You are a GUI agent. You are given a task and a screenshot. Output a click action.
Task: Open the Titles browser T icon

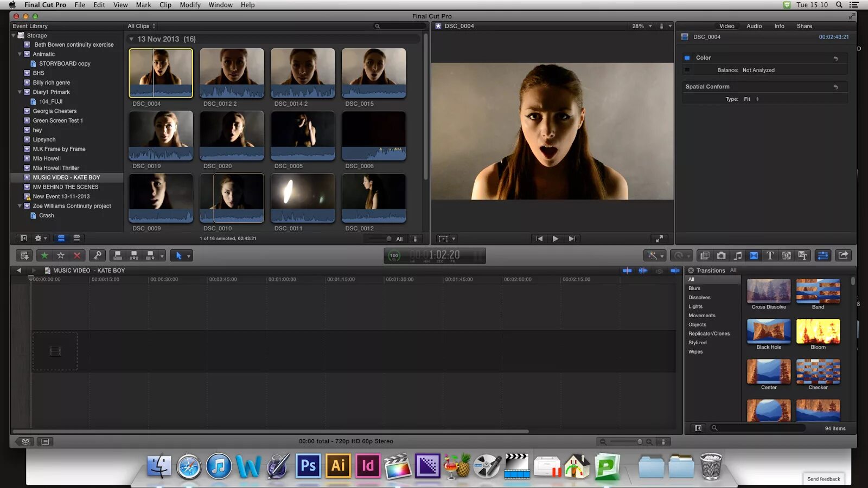(x=770, y=255)
